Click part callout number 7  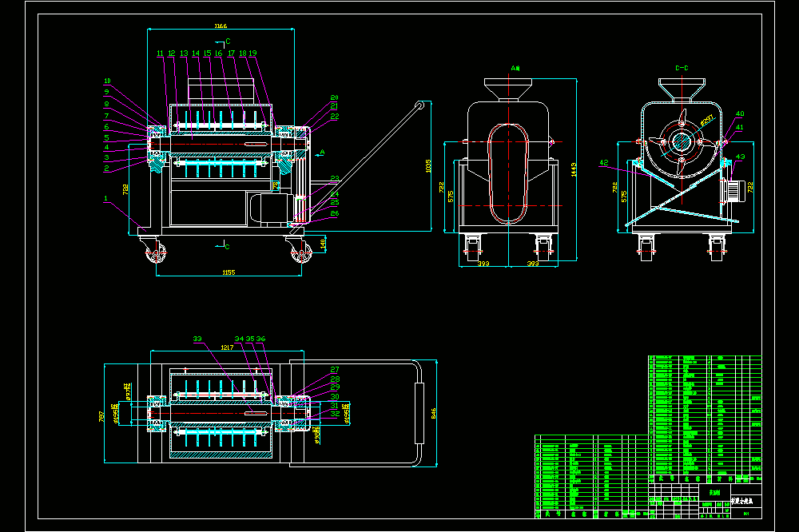click(x=106, y=116)
